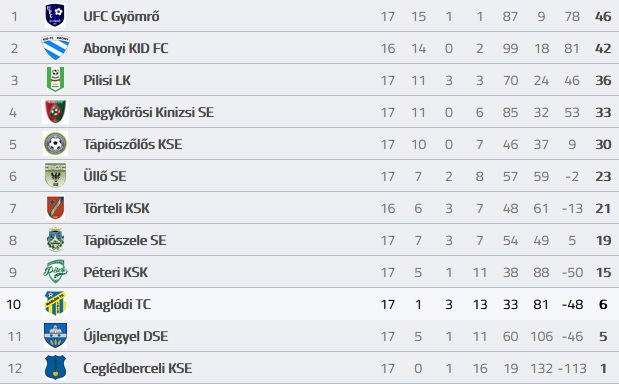Click the Üllő SE crest
The image size is (619, 384).
(x=55, y=176)
